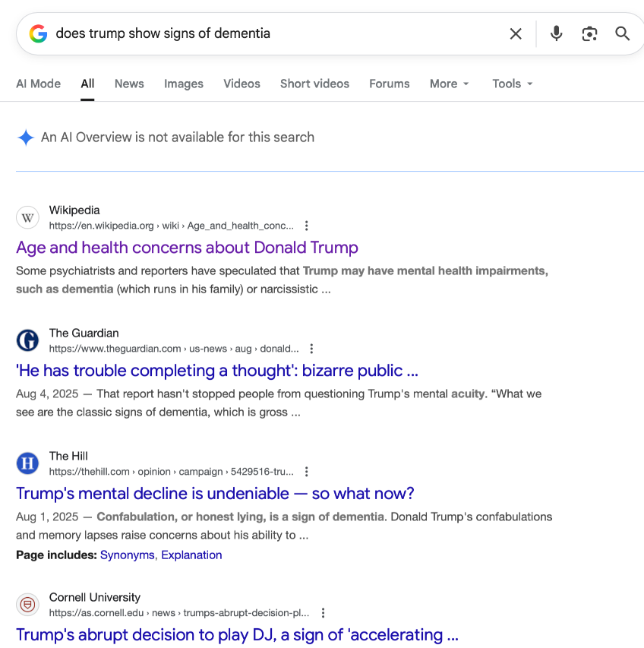Click into the search query input field
Viewport: 644px width, 648px height.
[273, 33]
